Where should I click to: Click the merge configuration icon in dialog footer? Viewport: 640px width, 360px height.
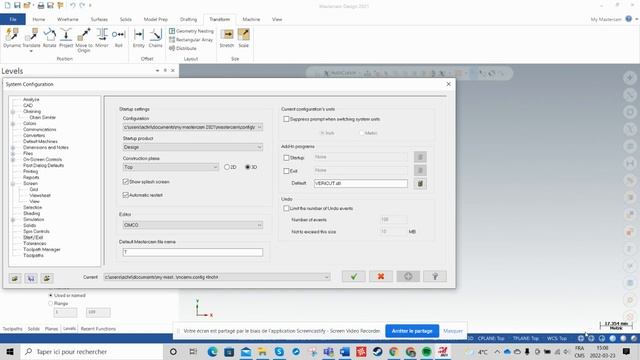[47, 278]
